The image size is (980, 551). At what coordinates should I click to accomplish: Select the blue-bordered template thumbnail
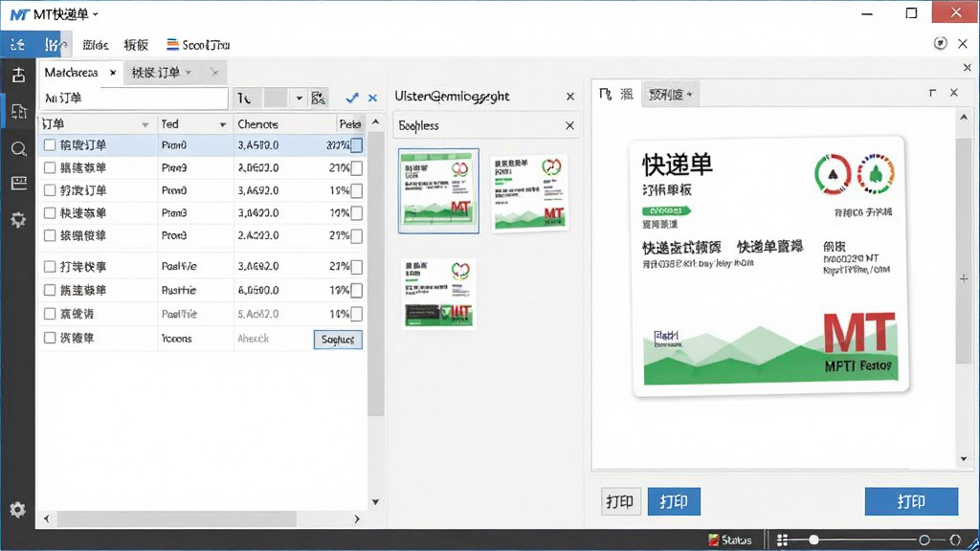438,190
